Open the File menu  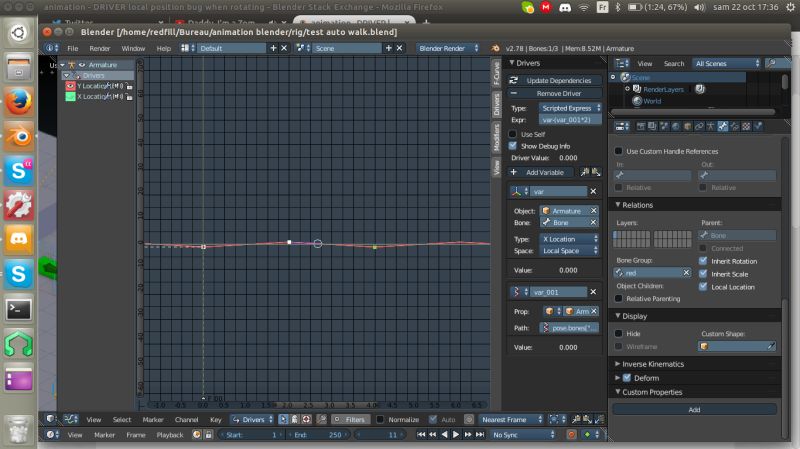click(x=73, y=48)
